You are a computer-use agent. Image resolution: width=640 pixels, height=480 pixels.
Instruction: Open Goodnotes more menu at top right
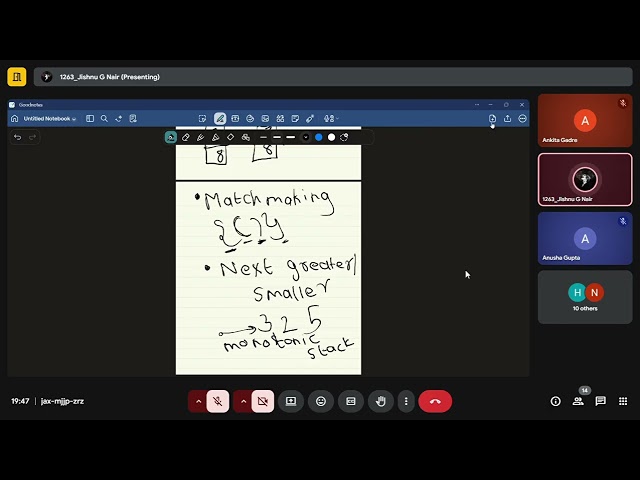(x=522, y=118)
